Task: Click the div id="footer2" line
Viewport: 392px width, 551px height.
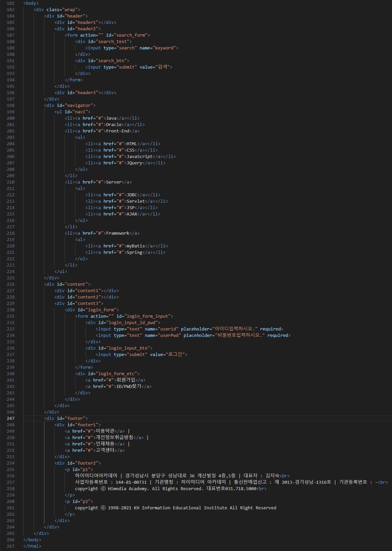Action: pos(78,463)
